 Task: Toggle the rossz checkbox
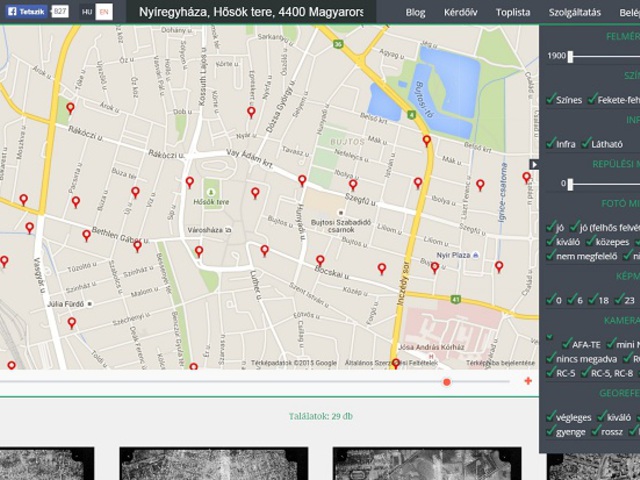596,431
